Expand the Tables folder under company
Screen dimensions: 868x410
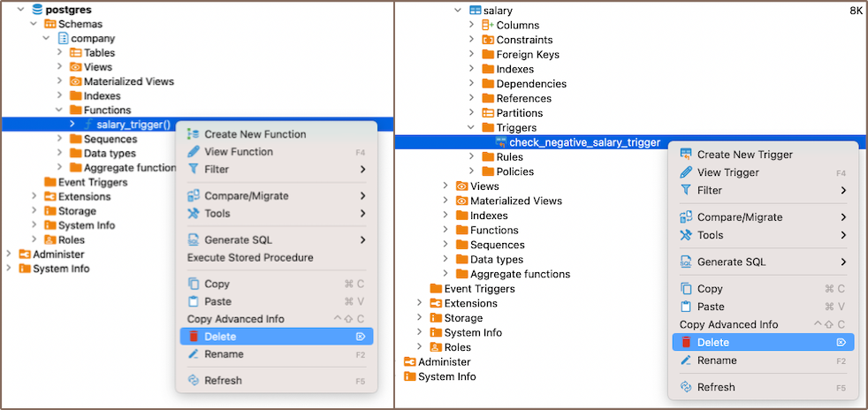[x=59, y=53]
